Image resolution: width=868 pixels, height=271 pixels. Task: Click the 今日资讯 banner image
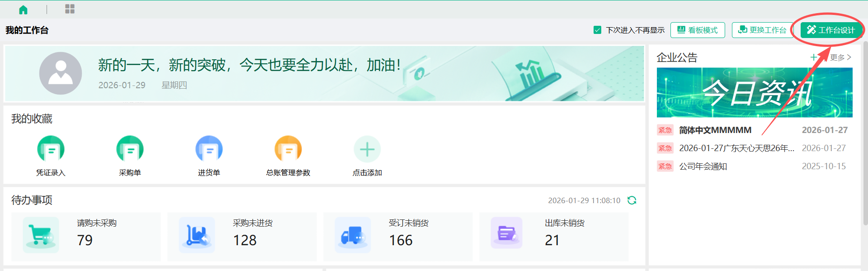755,93
